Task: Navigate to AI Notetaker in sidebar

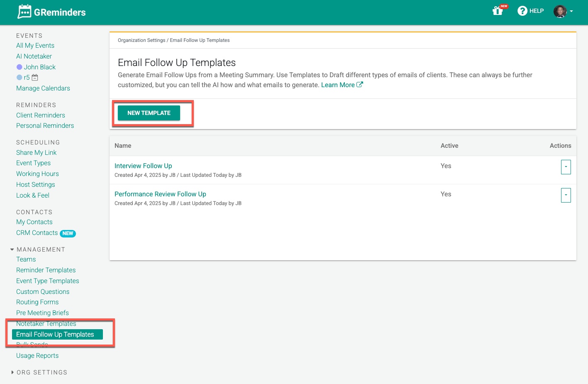Action: (x=34, y=56)
